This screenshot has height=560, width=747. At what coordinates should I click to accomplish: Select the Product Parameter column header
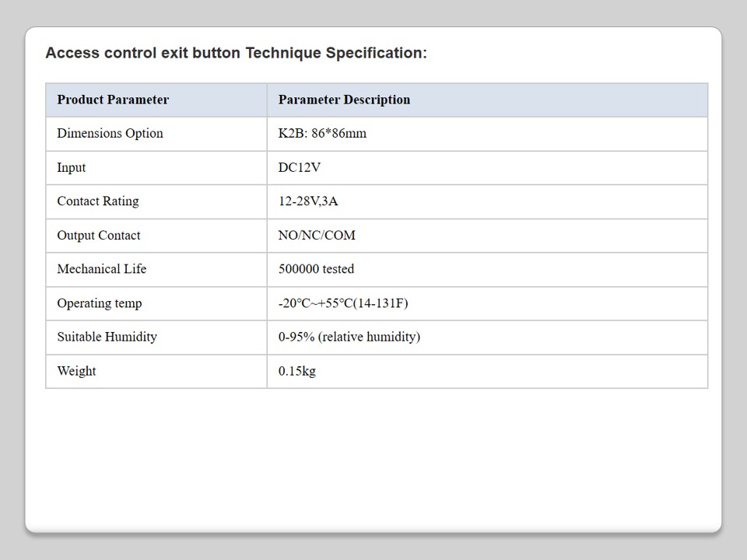113,100
